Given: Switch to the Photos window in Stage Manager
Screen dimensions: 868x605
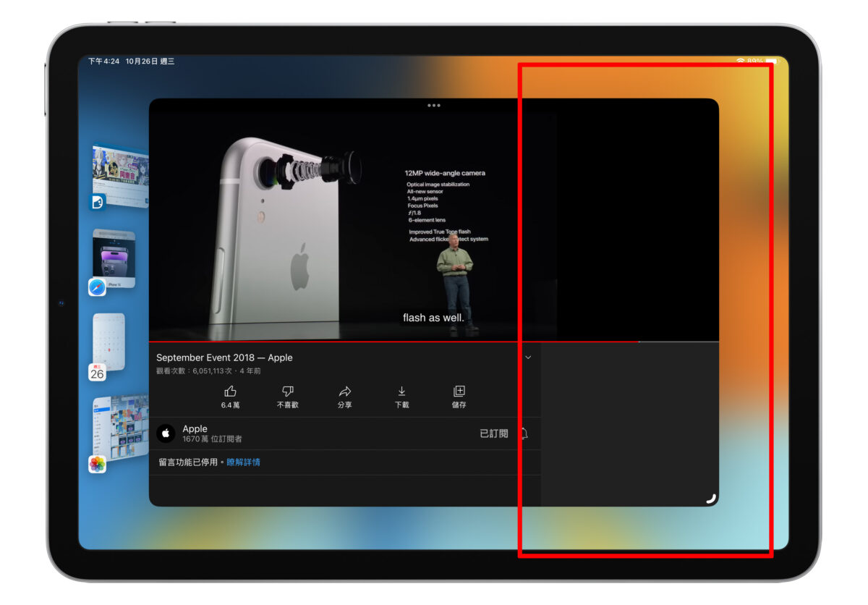Looking at the screenshot, I should click(120, 428).
